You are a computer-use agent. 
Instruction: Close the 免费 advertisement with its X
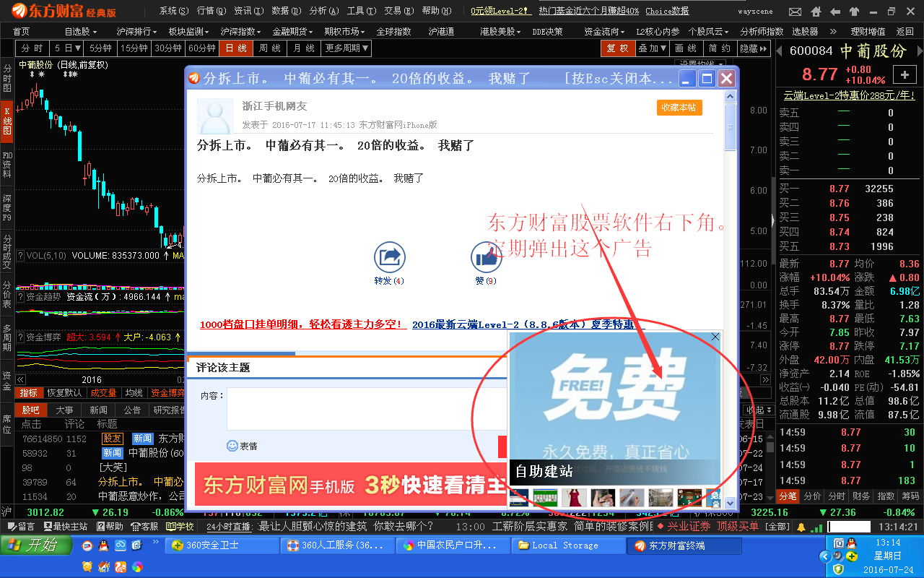point(715,337)
